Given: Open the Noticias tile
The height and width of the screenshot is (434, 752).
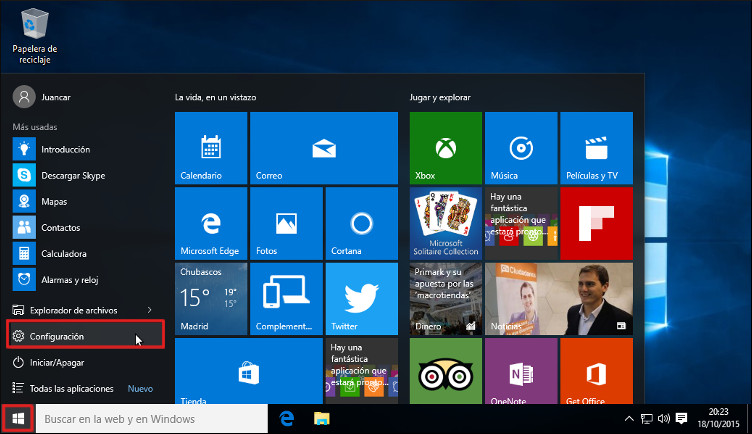Looking at the screenshot, I should click(559, 299).
